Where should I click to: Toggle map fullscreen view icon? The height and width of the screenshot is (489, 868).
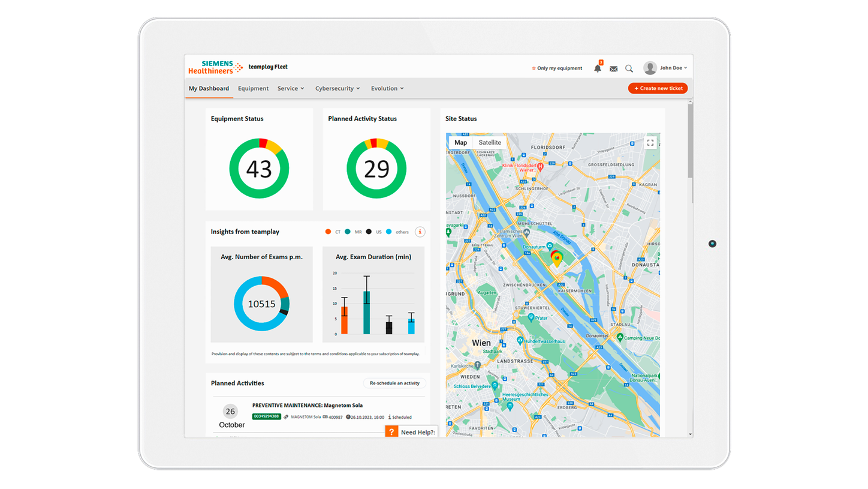pyautogui.click(x=650, y=143)
